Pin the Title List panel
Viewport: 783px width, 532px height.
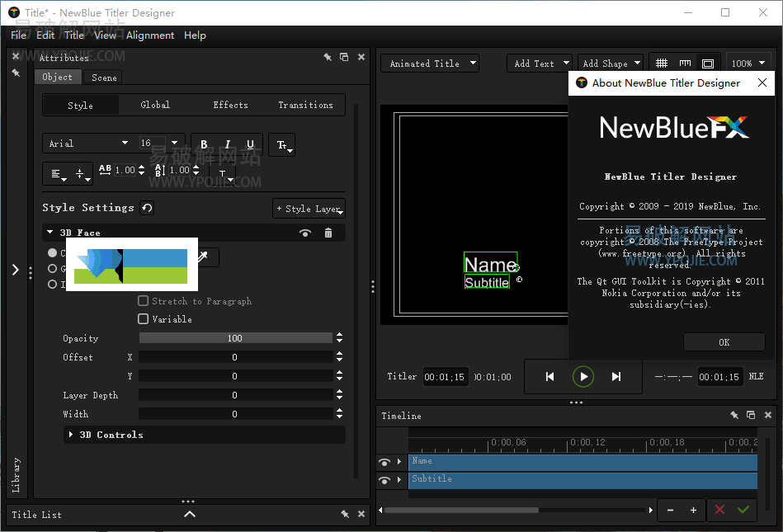coord(345,514)
